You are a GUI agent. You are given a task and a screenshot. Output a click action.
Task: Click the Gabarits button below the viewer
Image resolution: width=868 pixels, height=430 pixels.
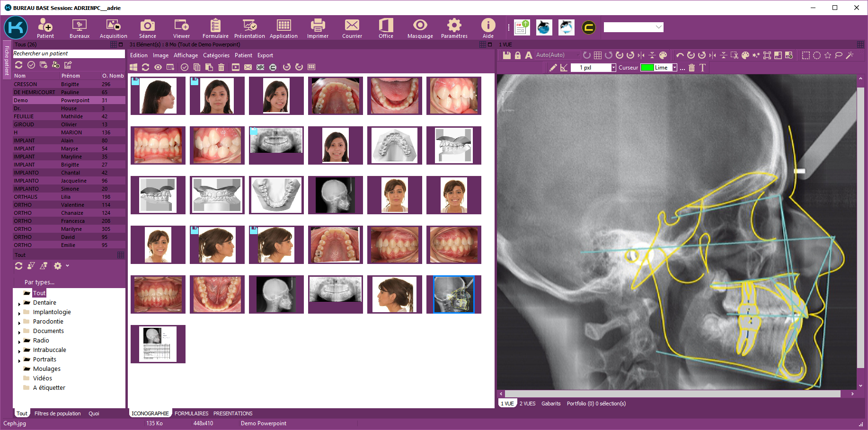click(x=551, y=404)
